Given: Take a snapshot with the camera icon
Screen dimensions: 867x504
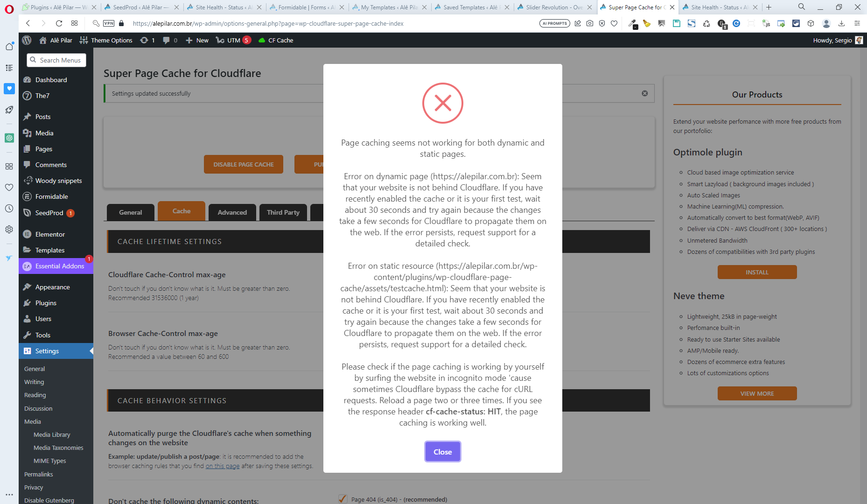Looking at the screenshot, I should coord(590,23).
